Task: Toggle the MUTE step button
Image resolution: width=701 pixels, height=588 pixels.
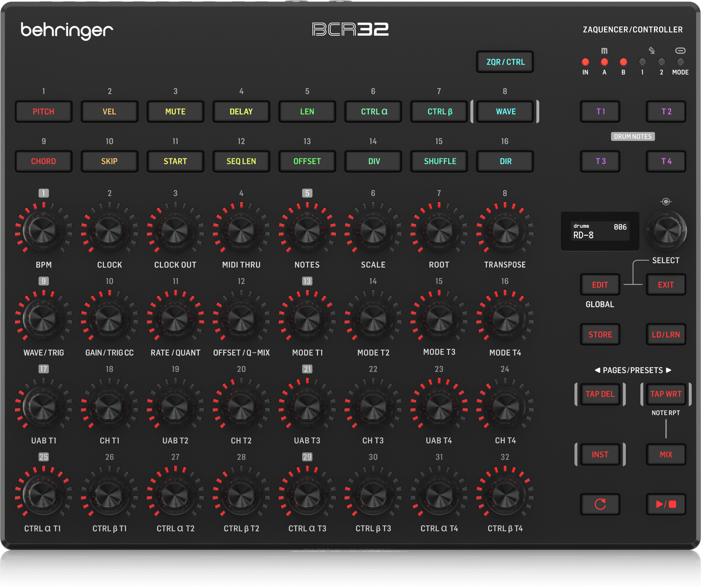Action: 175,111
